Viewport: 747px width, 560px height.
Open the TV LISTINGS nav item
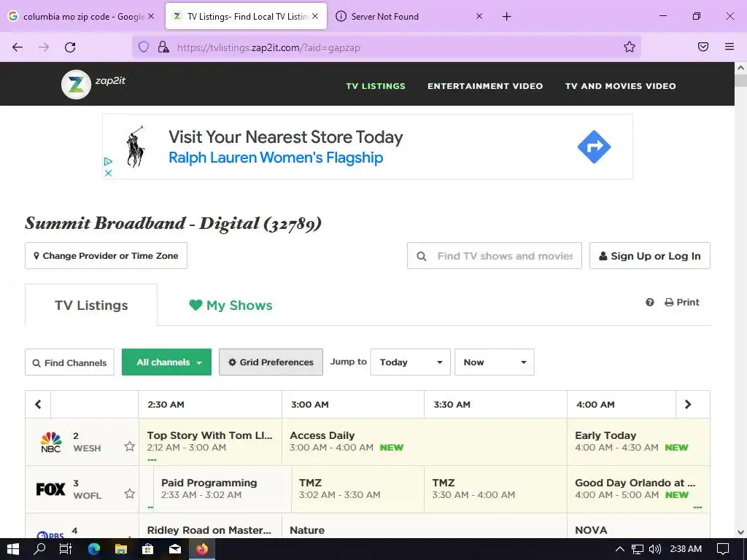(x=376, y=86)
